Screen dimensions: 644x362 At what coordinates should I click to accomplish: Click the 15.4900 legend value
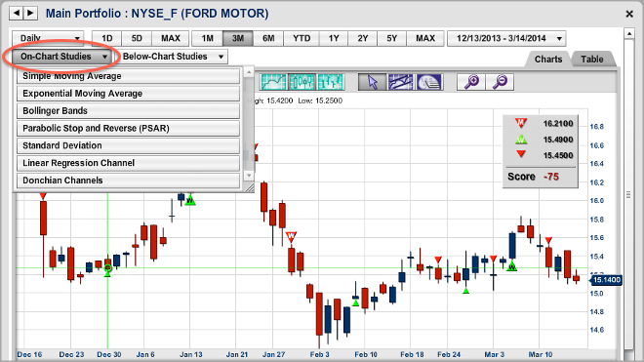tap(558, 140)
